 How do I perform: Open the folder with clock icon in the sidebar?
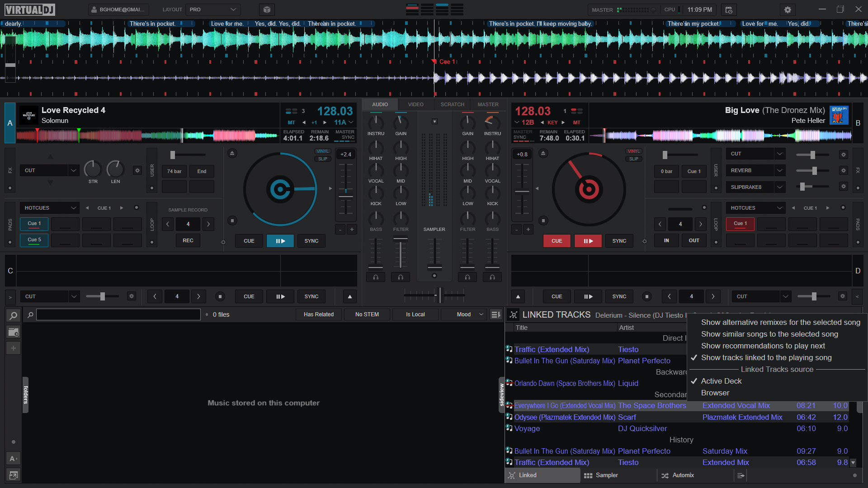tap(14, 332)
